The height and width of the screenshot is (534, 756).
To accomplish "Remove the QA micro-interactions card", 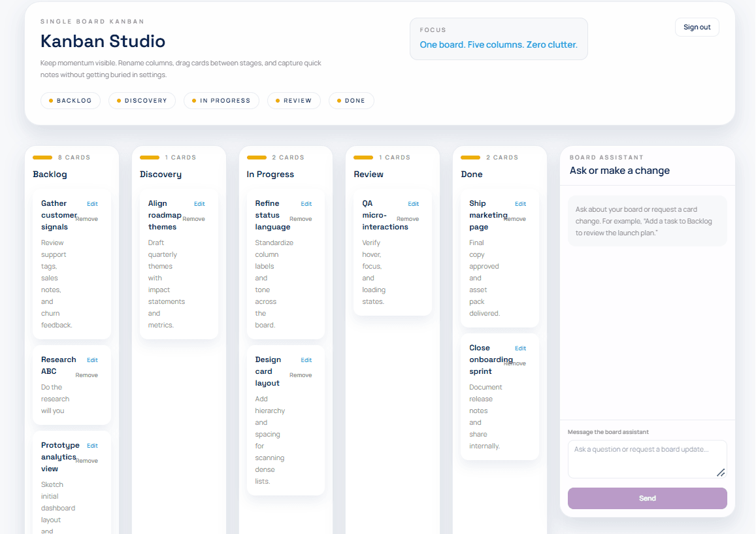I will pyautogui.click(x=408, y=219).
